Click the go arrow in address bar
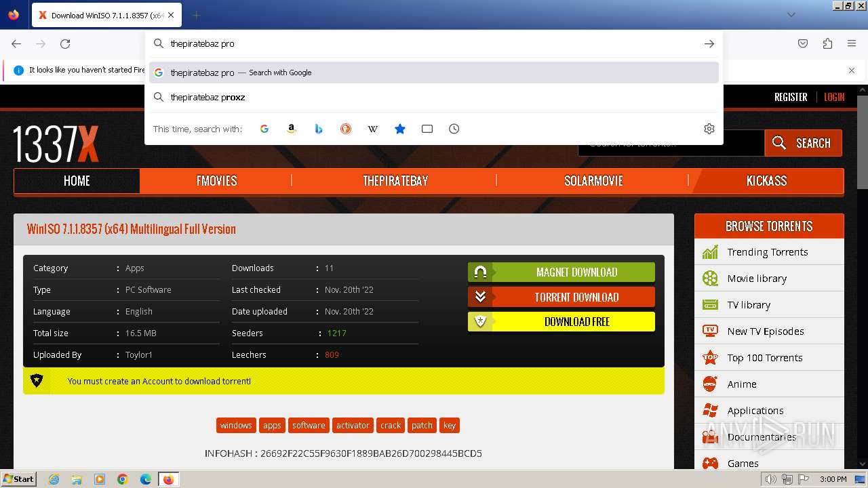The width and height of the screenshot is (868, 488). (709, 43)
